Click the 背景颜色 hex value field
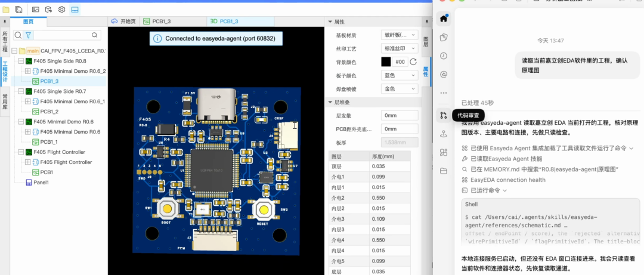The image size is (644, 275). tap(400, 62)
